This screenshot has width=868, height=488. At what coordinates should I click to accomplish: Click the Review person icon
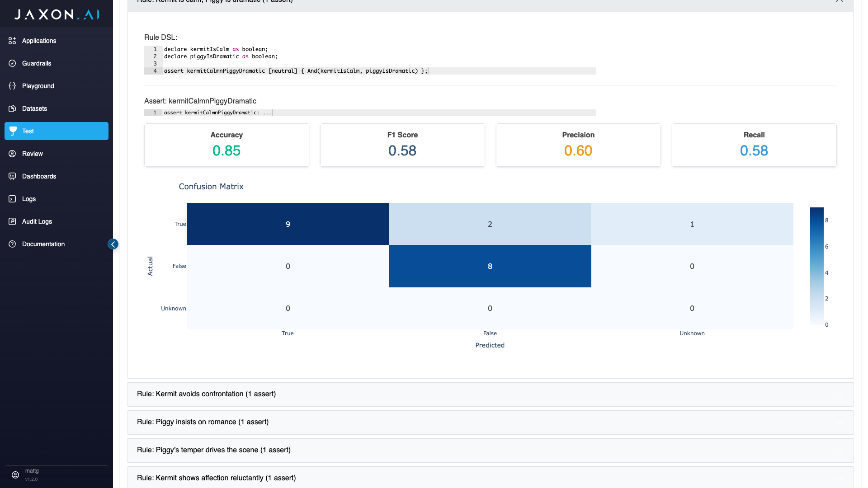click(12, 154)
